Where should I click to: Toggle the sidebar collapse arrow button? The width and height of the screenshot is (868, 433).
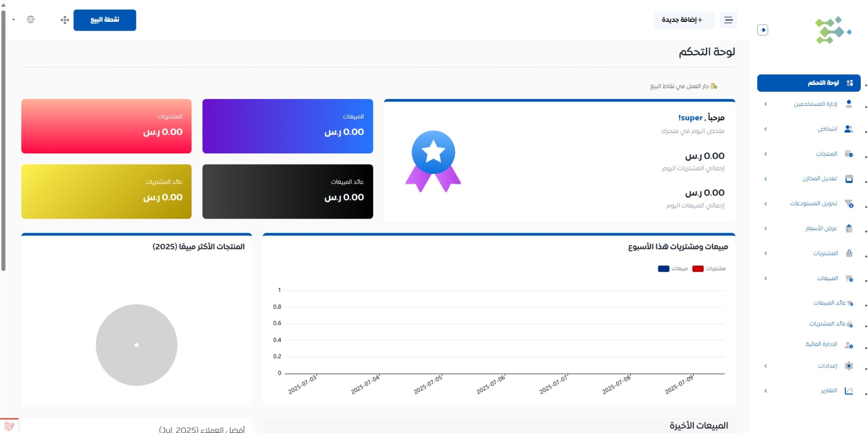tap(763, 30)
